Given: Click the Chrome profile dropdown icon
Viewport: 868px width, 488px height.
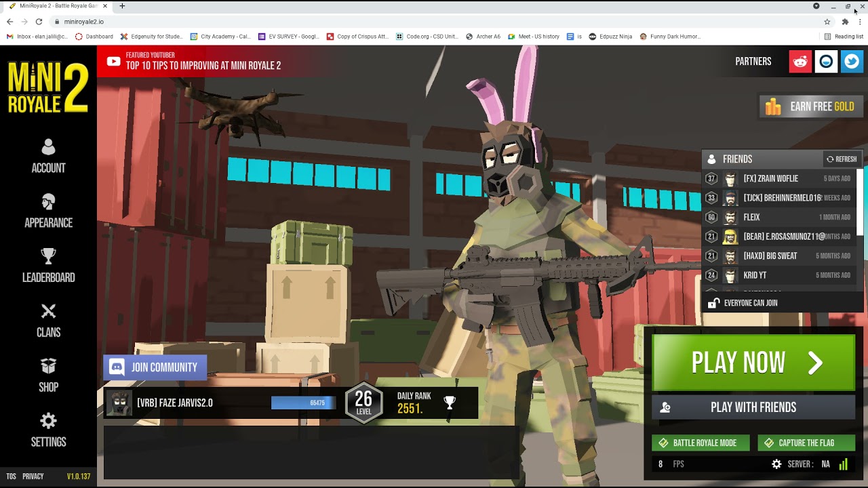Looking at the screenshot, I should point(816,6).
